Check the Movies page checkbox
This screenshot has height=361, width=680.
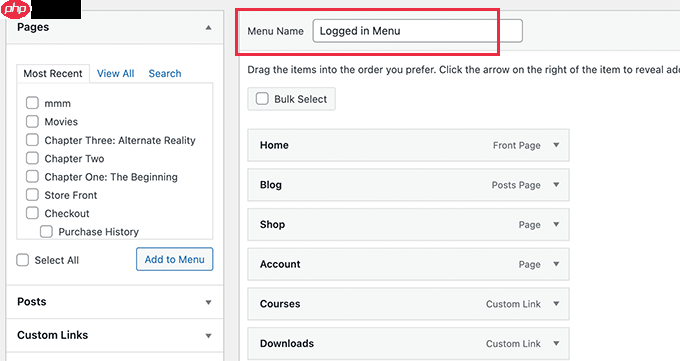(x=32, y=121)
